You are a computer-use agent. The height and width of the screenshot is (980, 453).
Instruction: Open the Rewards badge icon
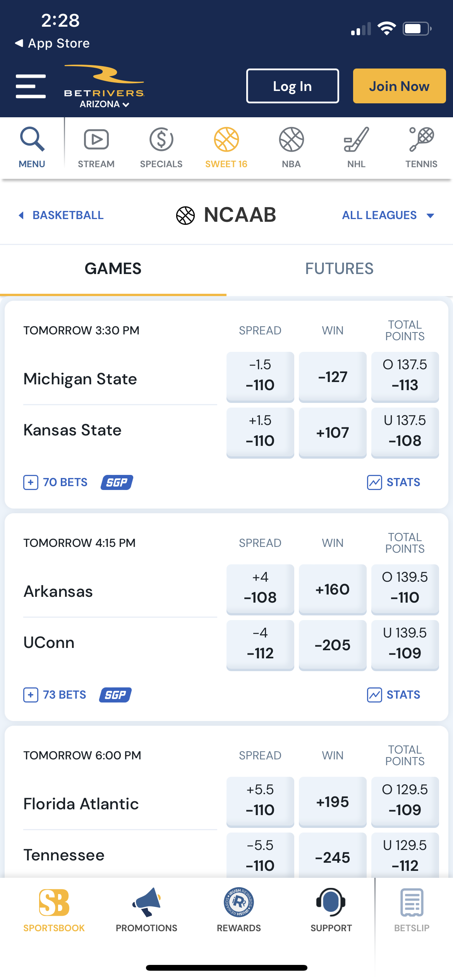click(x=239, y=902)
